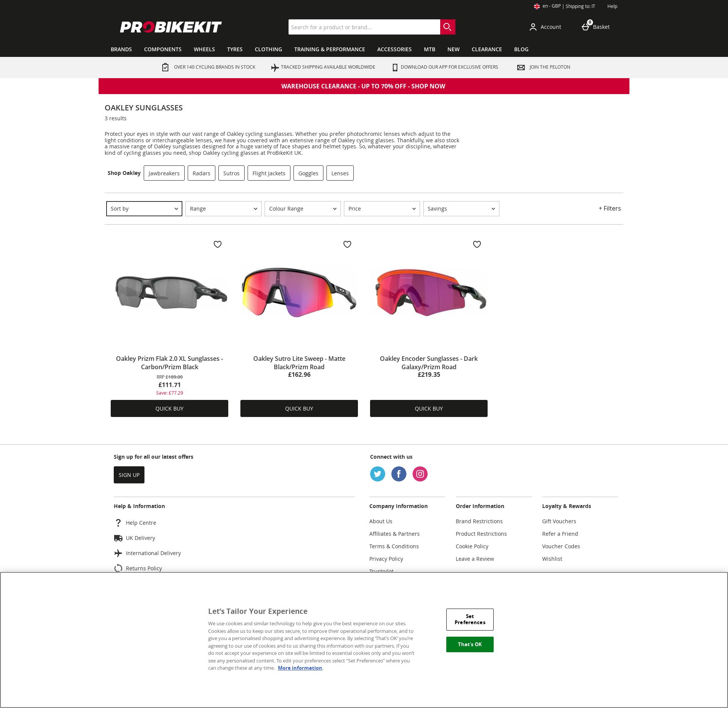728x708 pixels.
Task: Open the ACCESSORIES menu
Action: 394,49
